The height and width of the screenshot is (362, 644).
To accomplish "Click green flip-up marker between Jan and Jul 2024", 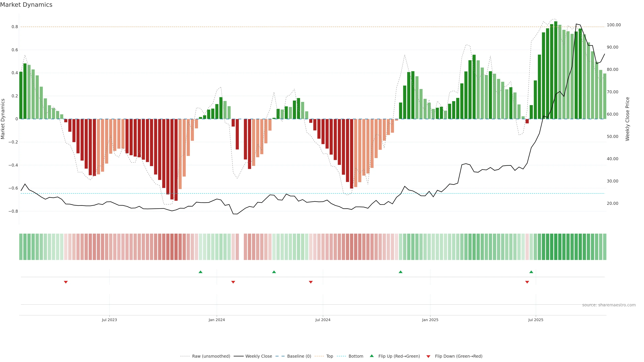I will pyautogui.click(x=274, y=272).
